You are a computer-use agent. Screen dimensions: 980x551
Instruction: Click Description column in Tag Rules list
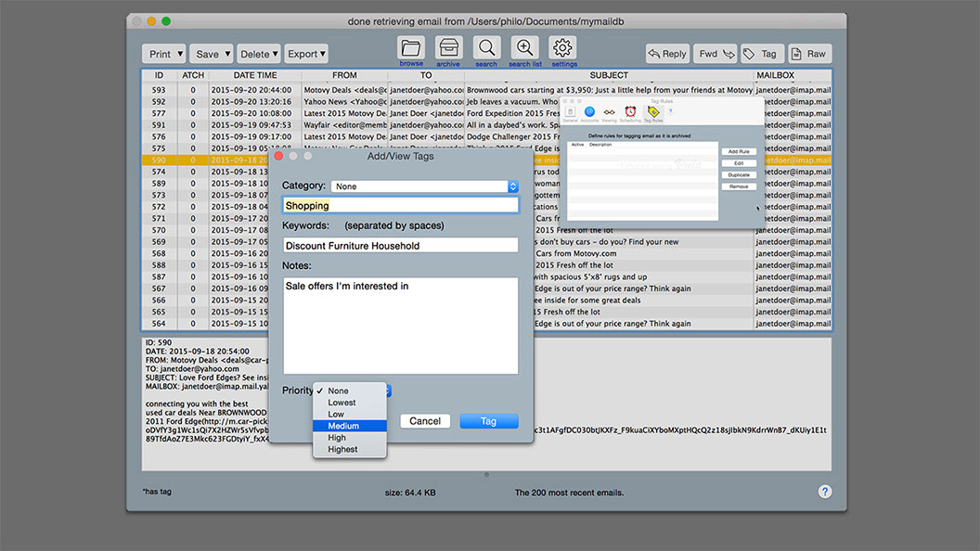(600, 145)
